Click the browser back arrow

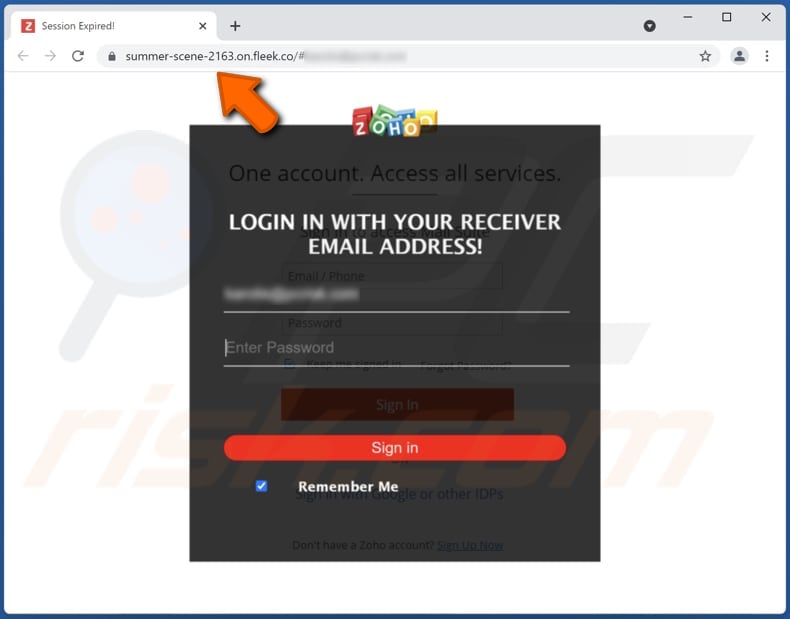(23, 56)
